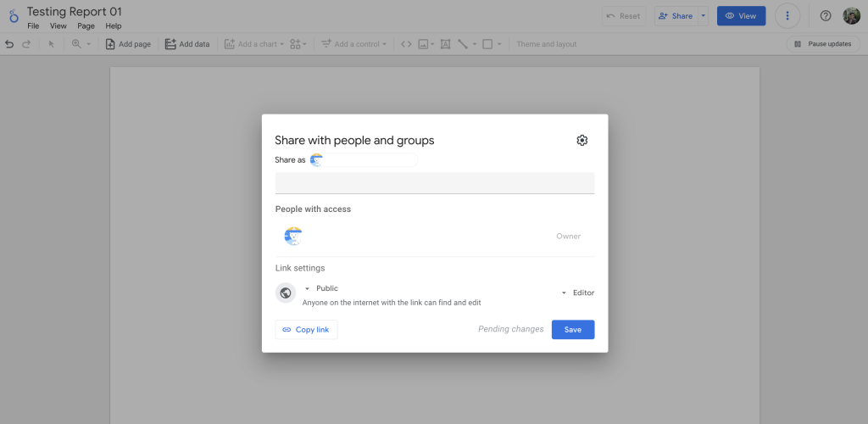The height and width of the screenshot is (424, 868).
Task: Open the shape type dropdown arrow
Action: tap(499, 44)
